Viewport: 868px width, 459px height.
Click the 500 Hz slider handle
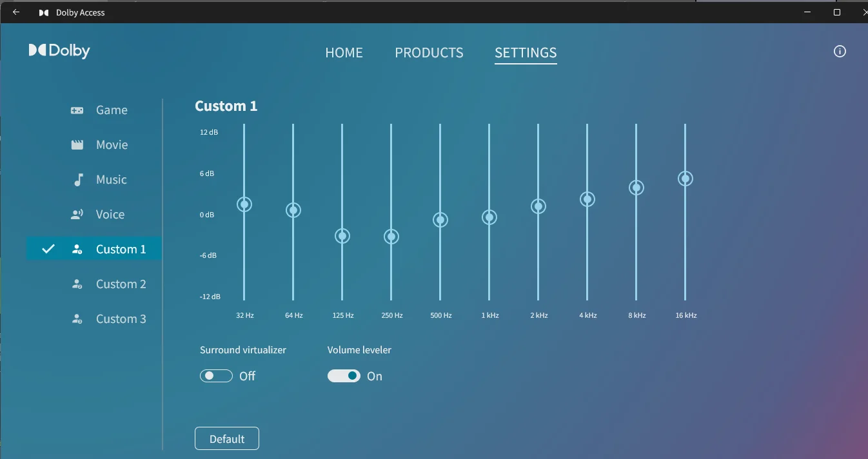click(x=440, y=220)
